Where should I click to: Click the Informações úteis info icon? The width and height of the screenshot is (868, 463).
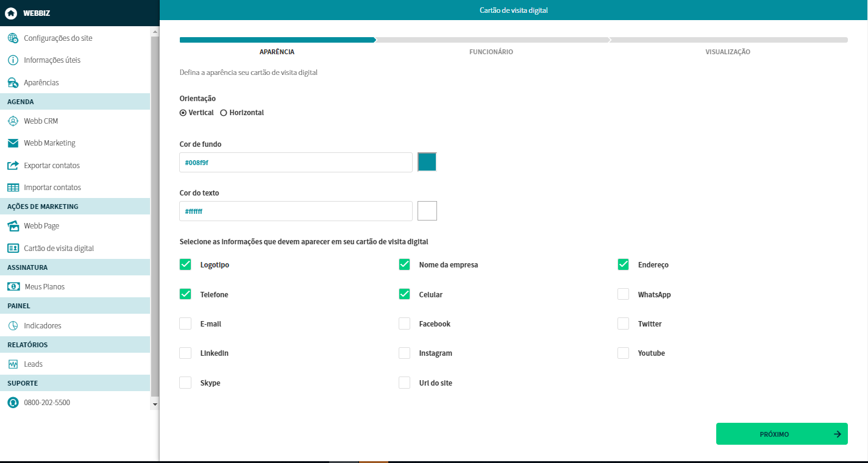tap(13, 60)
